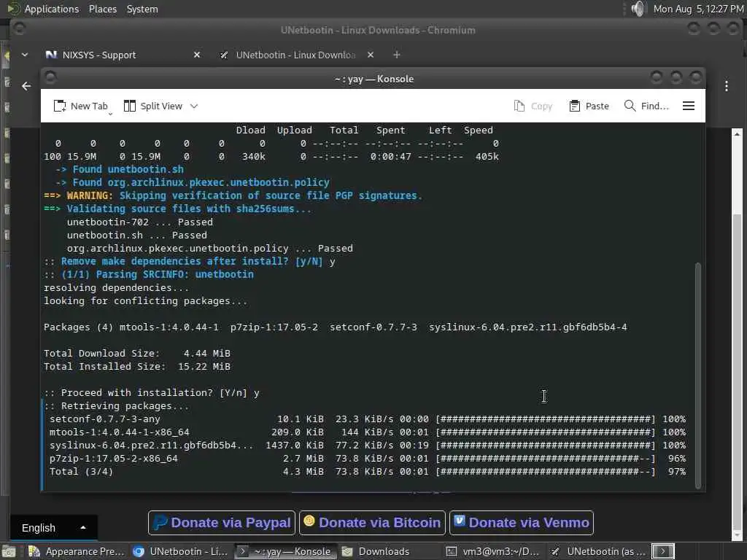Click the Chromium window menu button
This screenshot has width=747, height=560.
pyautogui.click(x=19, y=28)
